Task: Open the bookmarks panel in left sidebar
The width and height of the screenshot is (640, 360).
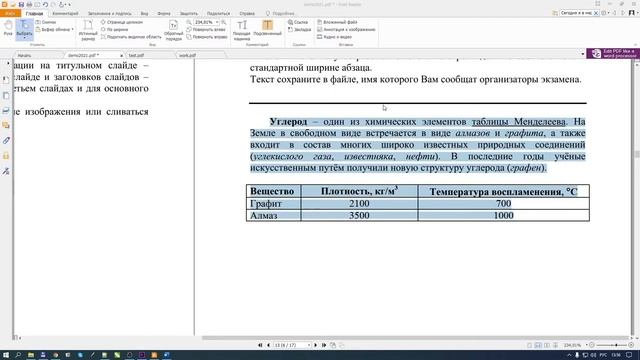Action: 6,80
